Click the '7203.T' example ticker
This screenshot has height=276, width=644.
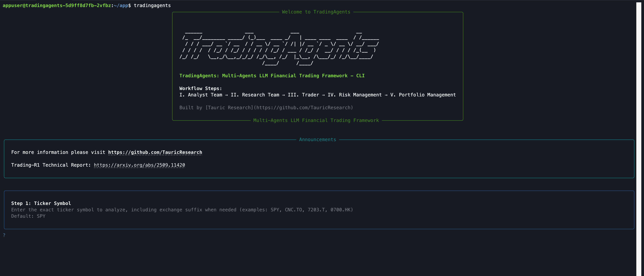click(x=316, y=210)
